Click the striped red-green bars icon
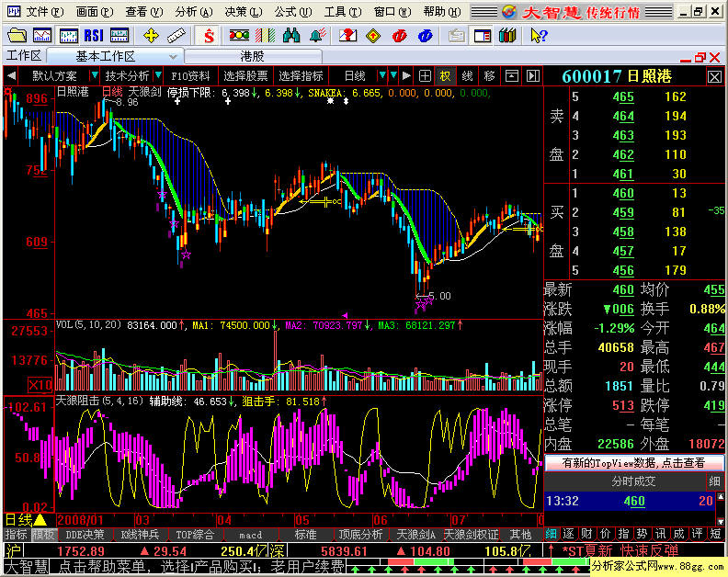This screenshot has width=728, height=577. (x=265, y=35)
